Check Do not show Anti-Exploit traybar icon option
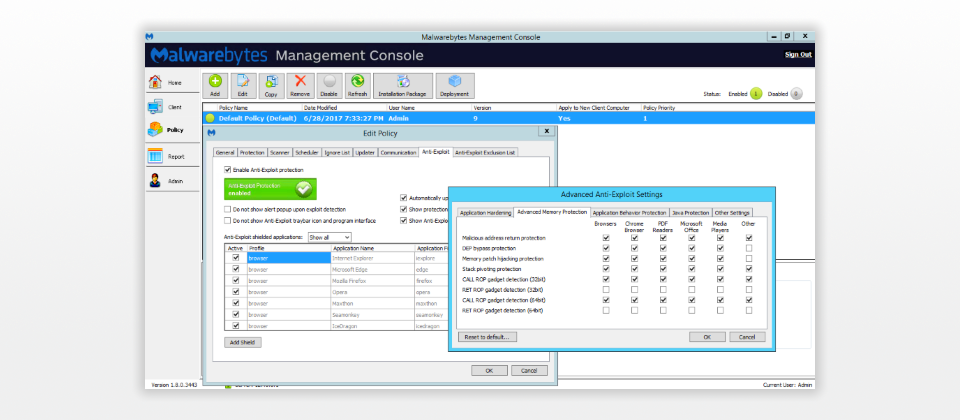 [228, 220]
